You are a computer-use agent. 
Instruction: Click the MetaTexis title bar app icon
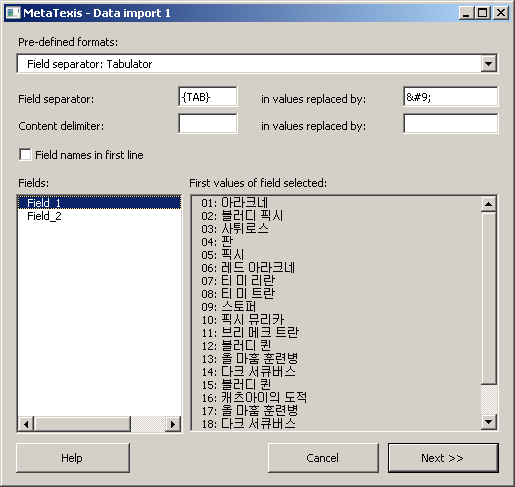point(13,13)
